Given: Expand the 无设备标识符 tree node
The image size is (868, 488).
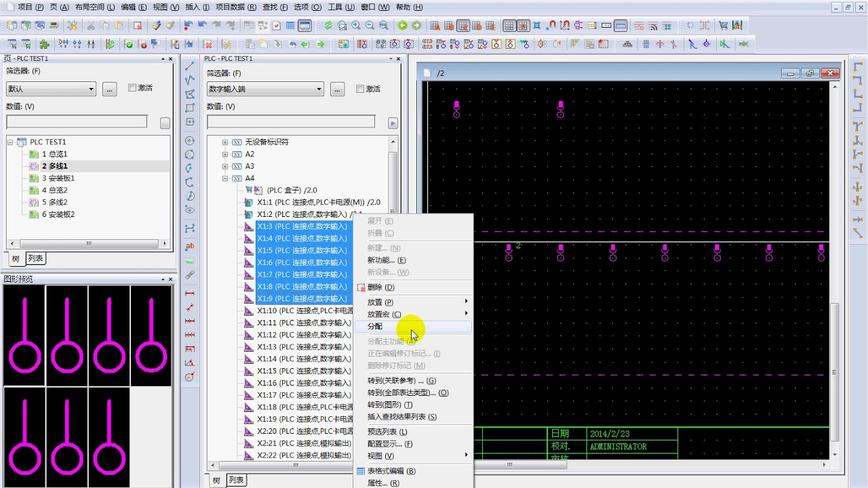Looking at the screenshot, I should [225, 142].
